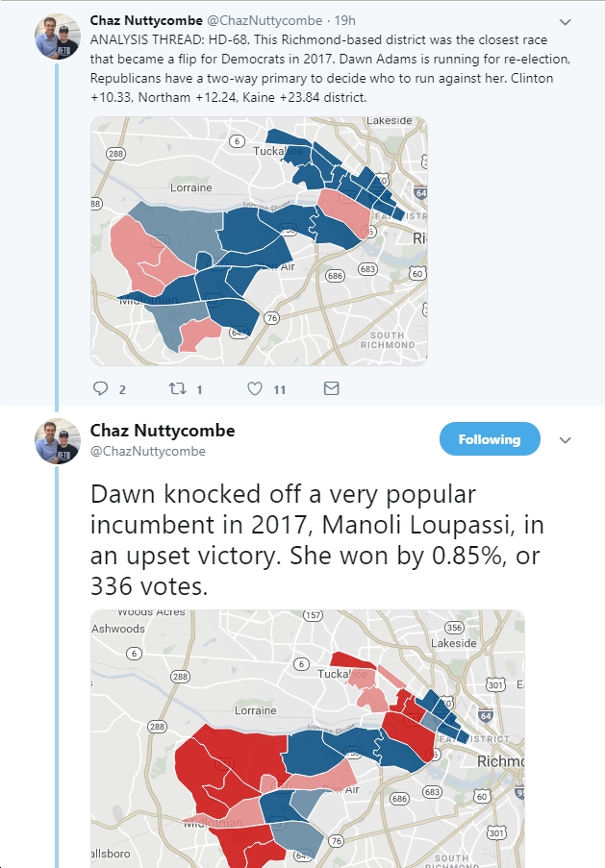
Task: Open the direct message envelope icon
Action: 331,388
